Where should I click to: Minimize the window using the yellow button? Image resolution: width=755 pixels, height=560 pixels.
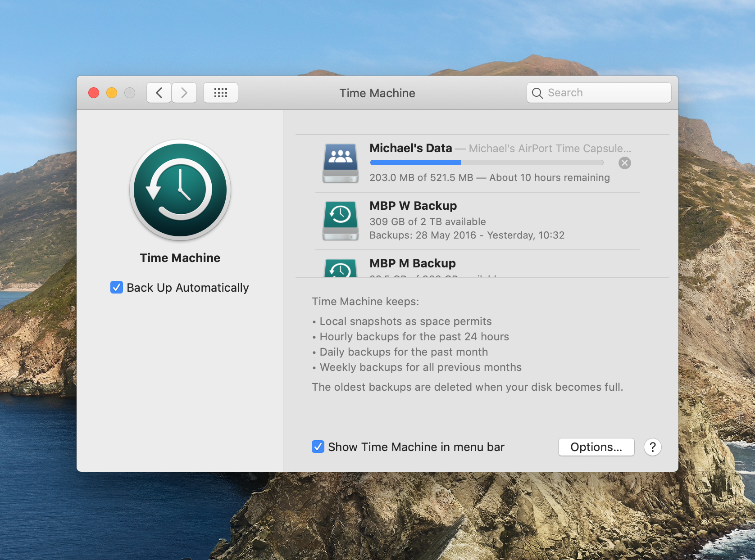tap(112, 93)
